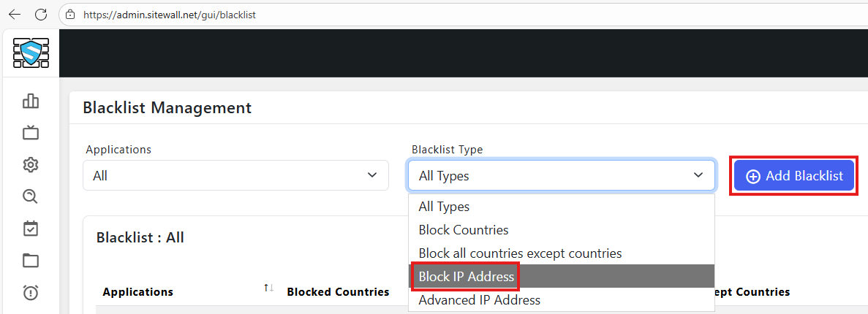This screenshot has height=314, width=868.
Task: Open the calendar check sidebar icon
Action: [x=31, y=229]
